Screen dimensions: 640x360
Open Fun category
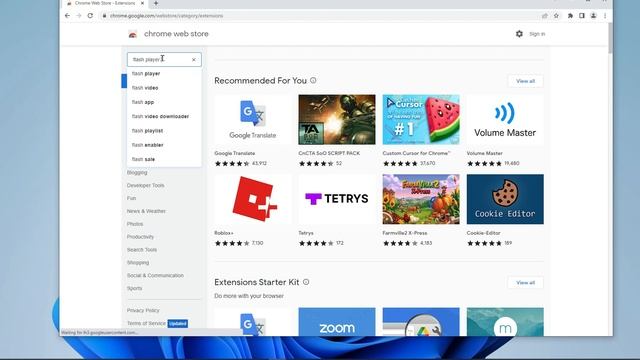click(131, 198)
